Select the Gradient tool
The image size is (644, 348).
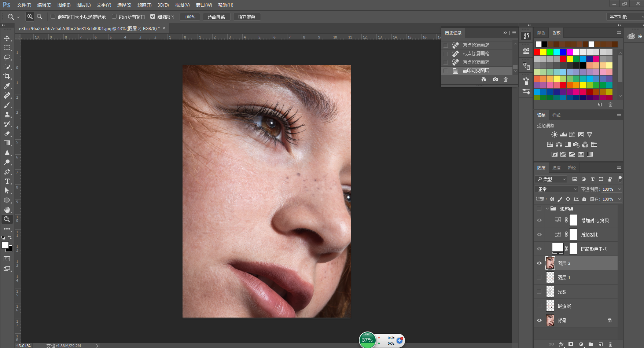pyautogui.click(x=7, y=143)
